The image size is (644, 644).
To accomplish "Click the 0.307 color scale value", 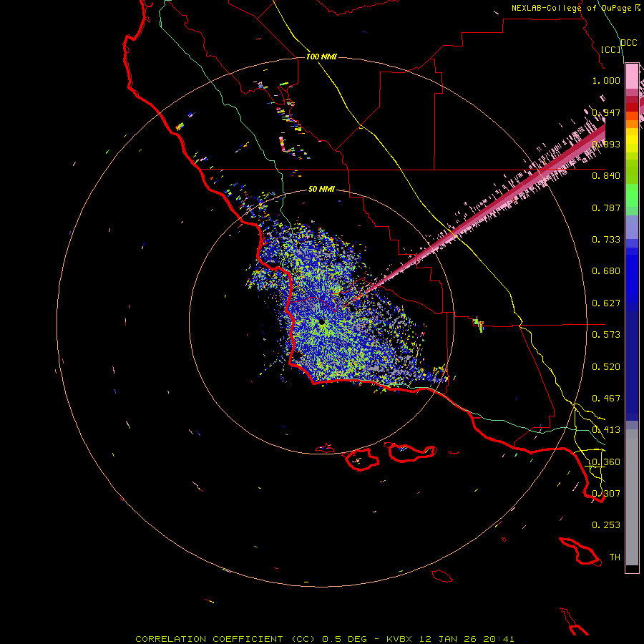I will click(606, 493).
